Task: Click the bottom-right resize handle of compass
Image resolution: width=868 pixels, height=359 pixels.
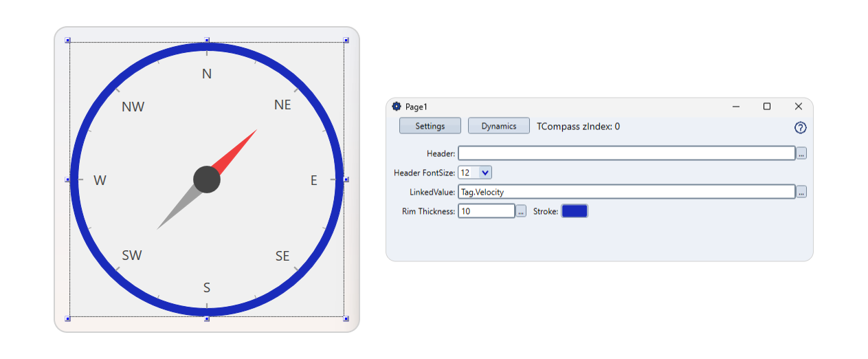Action: pyautogui.click(x=346, y=318)
